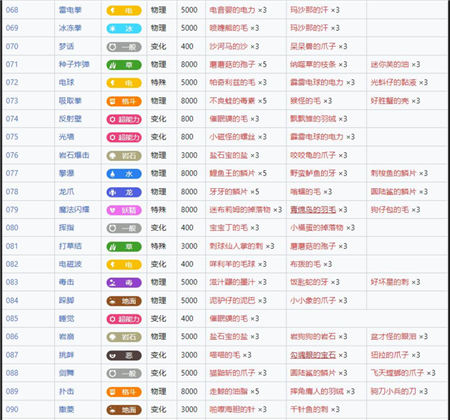Open the 剑舞 move link
Image resolution: width=450 pixels, height=420 pixels.
pyautogui.click(x=66, y=373)
